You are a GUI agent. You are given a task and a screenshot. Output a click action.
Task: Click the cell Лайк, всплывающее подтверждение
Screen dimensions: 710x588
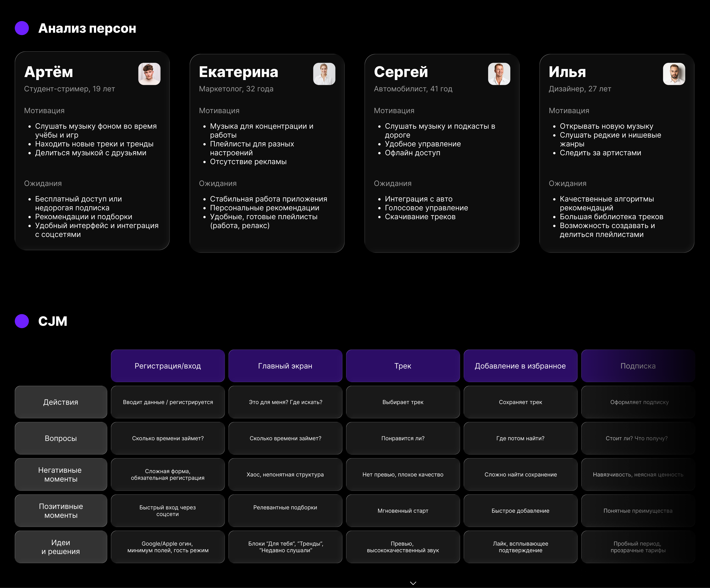click(520, 547)
